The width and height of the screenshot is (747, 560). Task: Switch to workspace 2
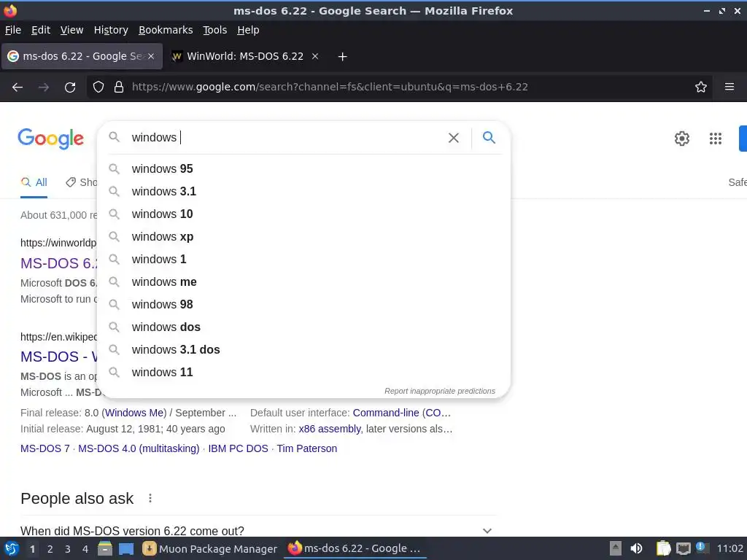[x=50, y=549]
